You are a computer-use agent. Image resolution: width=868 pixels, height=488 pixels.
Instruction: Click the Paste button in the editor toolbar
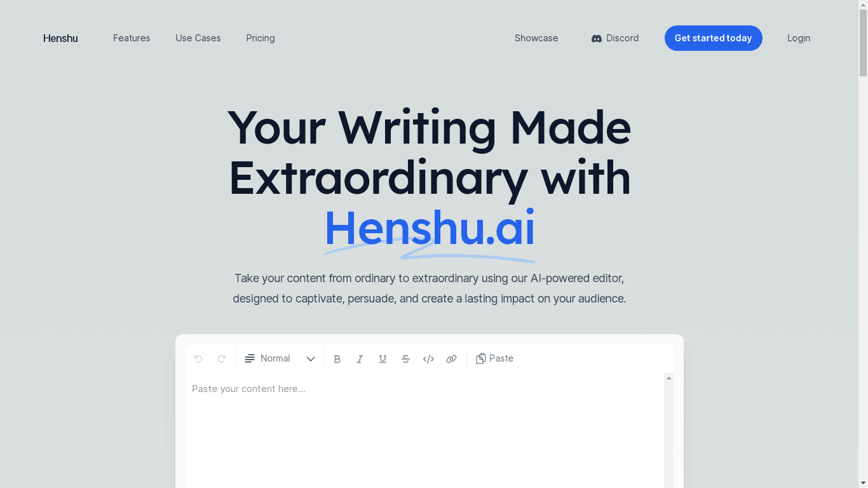[494, 359]
